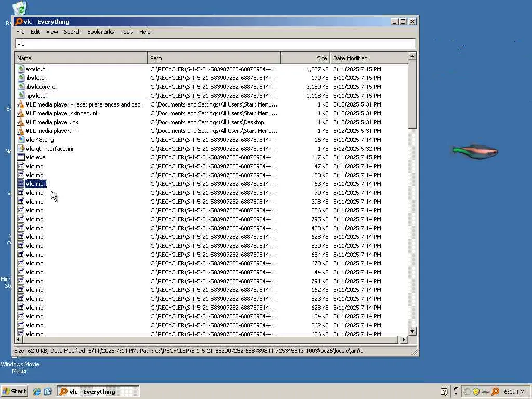Click the status bar size and path text

pos(188,351)
